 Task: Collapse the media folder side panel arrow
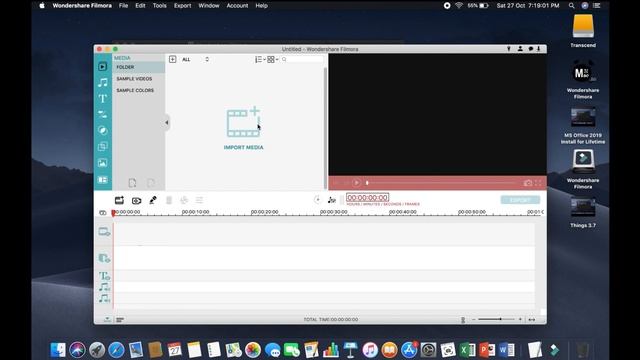point(167,122)
